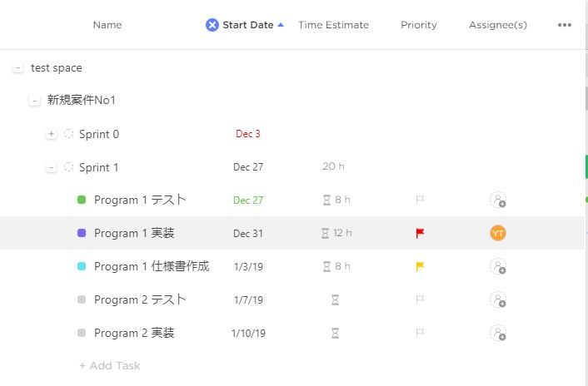Edit the green Dec 27 start date

pos(248,200)
